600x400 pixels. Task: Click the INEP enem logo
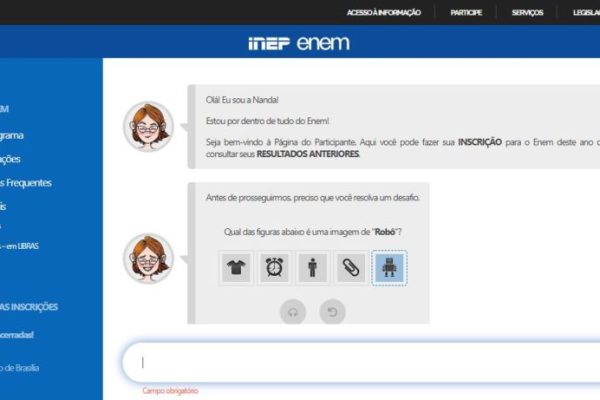point(299,43)
